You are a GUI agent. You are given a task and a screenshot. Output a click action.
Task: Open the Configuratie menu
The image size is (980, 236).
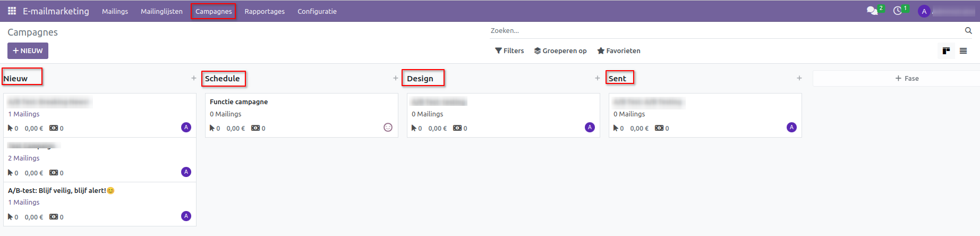point(317,11)
